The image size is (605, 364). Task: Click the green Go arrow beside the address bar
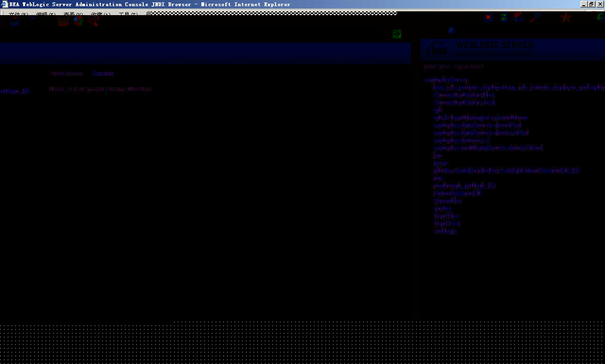396,34
